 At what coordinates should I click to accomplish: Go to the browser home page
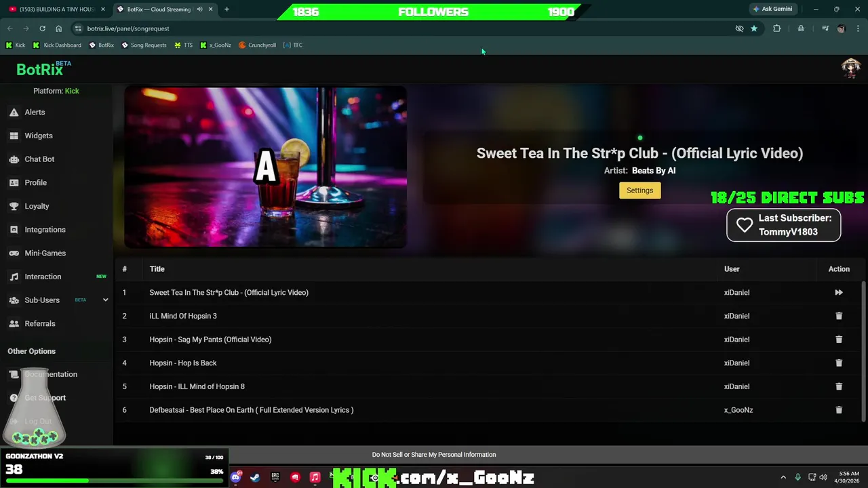(59, 28)
